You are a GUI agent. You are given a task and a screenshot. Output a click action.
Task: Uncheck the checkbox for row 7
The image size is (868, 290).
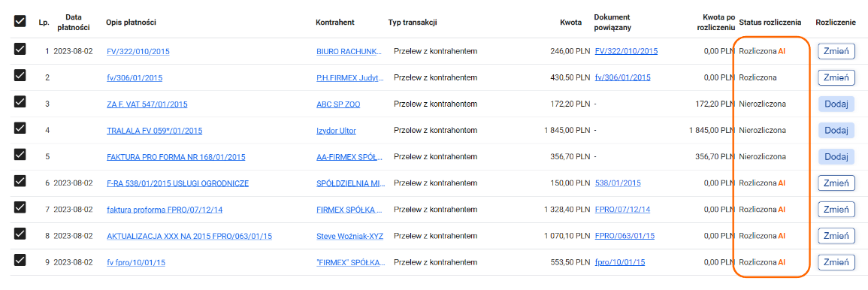20,207
